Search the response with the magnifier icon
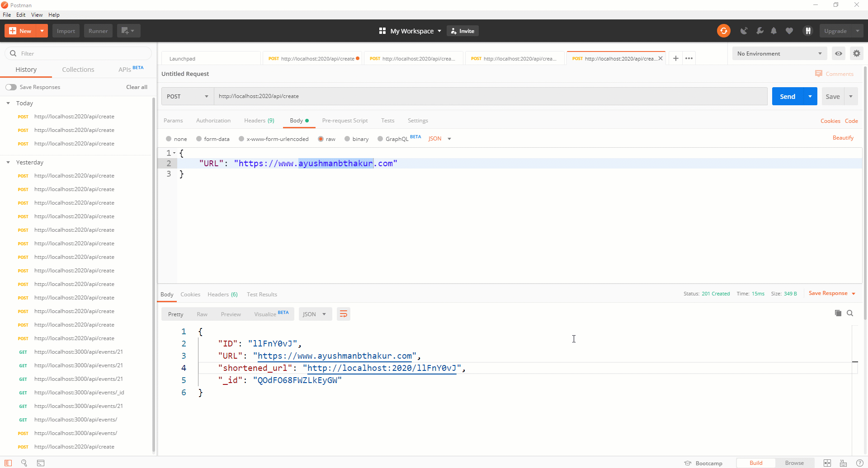Image resolution: width=868 pixels, height=468 pixels. pos(850,313)
